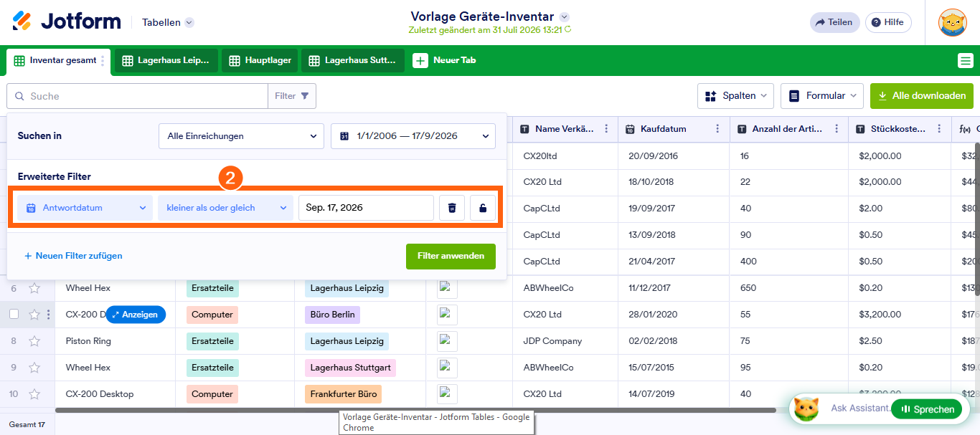Screen dimensions: 980x435
Task: Click the Sep. 17, 2026 date field
Action: pos(366,208)
